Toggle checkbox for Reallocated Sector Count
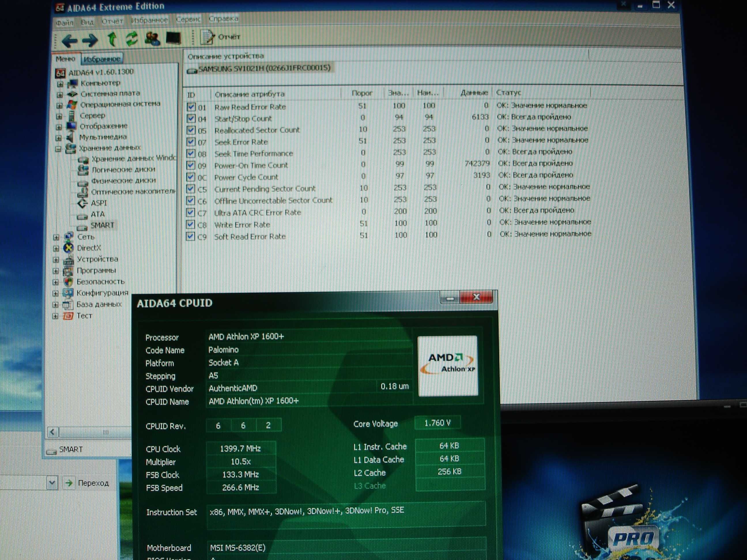The width and height of the screenshot is (747, 560). click(191, 130)
